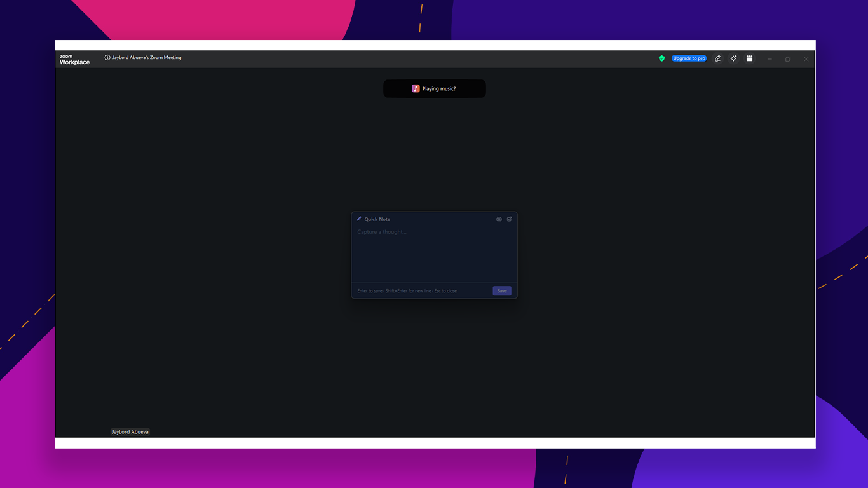This screenshot has height=488, width=868.
Task: Click the JayLord Abueva name label
Action: coord(130,432)
